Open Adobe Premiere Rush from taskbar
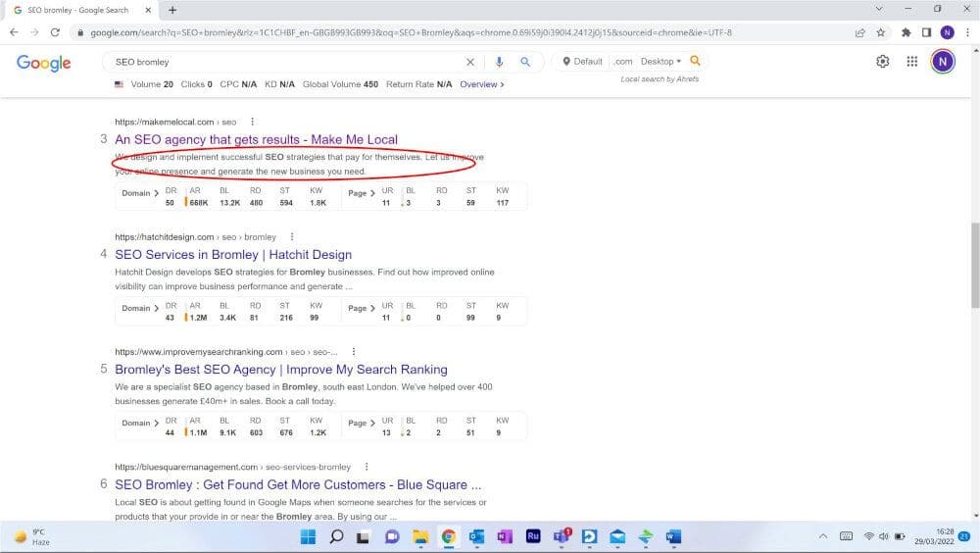Viewport: 980px width, 553px height. pyautogui.click(x=533, y=536)
